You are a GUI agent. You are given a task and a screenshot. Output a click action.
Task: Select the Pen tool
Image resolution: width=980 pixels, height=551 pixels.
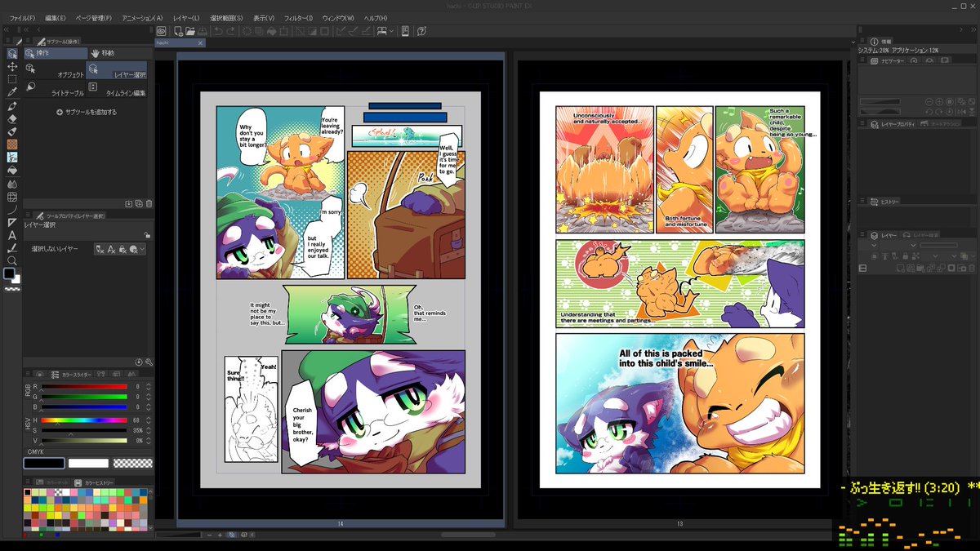[12, 107]
